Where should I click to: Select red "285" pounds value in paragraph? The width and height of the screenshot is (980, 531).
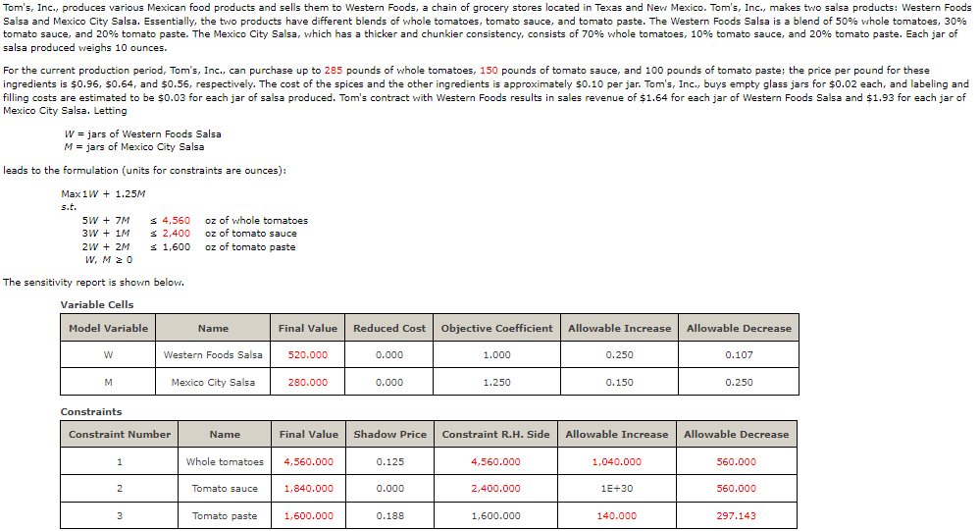pos(334,70)
